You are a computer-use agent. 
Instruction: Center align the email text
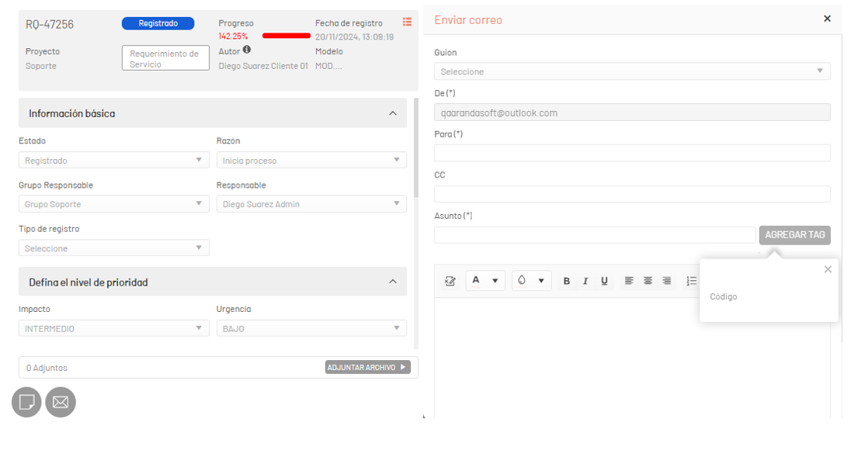tap(648, 281)
